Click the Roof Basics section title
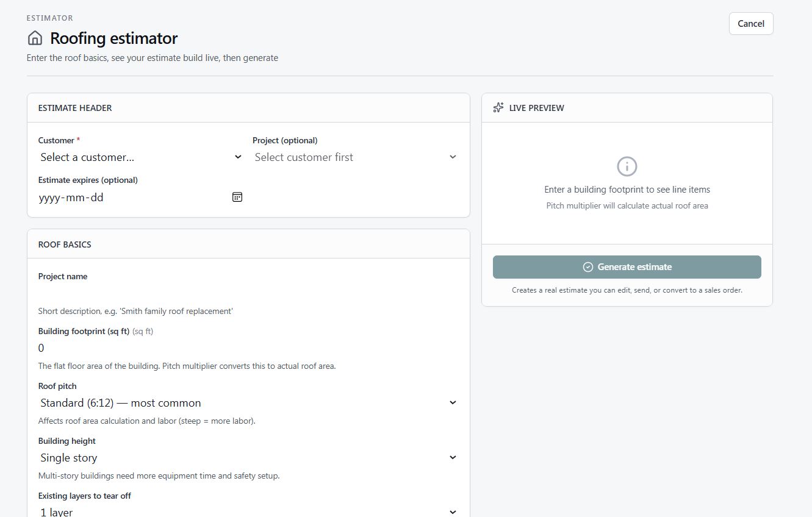Screen dimensions: 812x517 [65, 244]
